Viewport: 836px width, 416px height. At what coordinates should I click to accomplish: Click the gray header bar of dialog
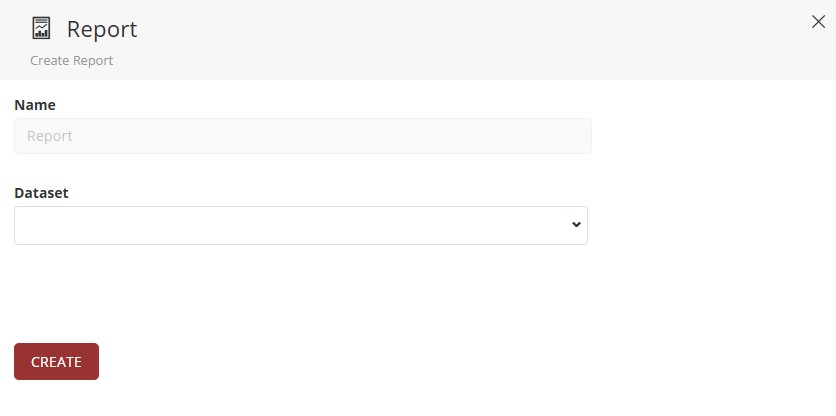click(x=450, y=40)
